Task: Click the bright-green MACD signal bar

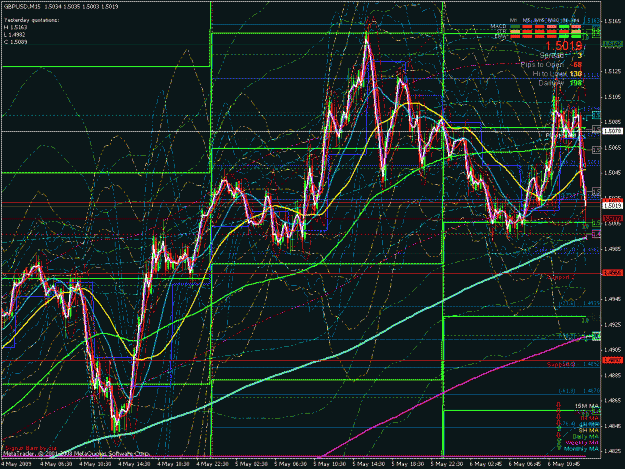Action: (564, 27)
